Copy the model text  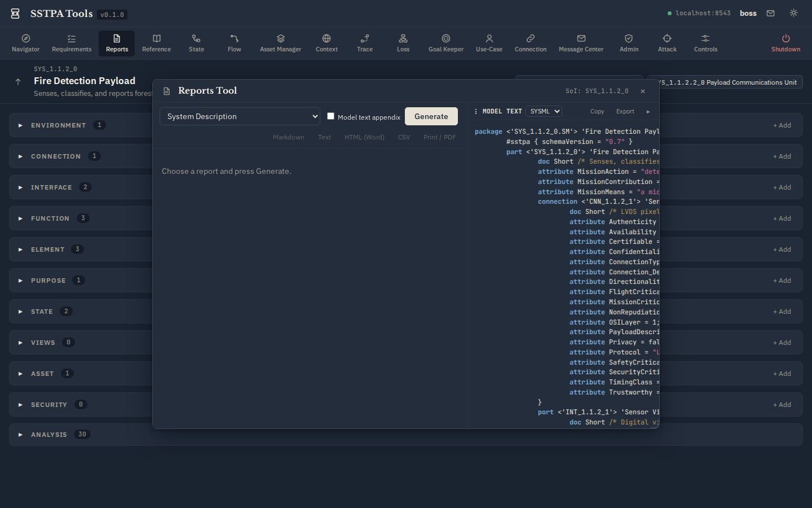click(x=597, y=111)
